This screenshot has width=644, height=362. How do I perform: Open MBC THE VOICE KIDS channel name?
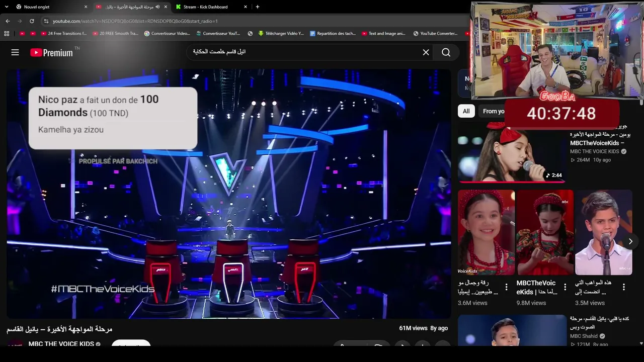61,344
